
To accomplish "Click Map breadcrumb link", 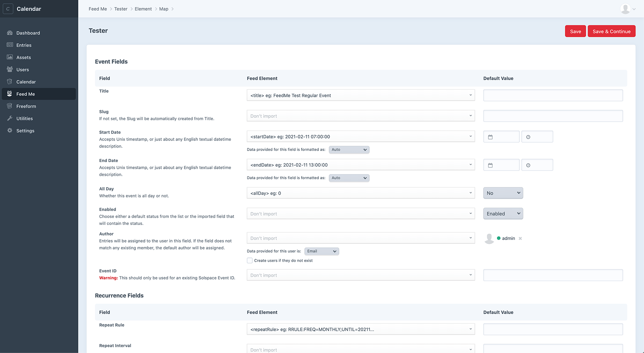I will (x=164, y=9).
